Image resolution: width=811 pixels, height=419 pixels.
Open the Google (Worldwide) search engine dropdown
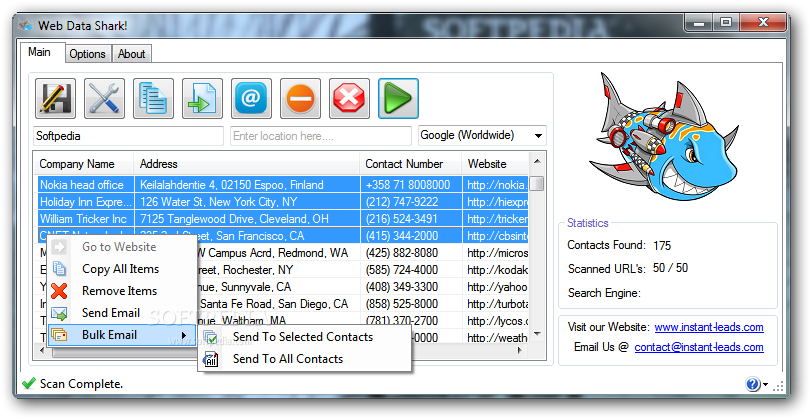click(482, 136)
